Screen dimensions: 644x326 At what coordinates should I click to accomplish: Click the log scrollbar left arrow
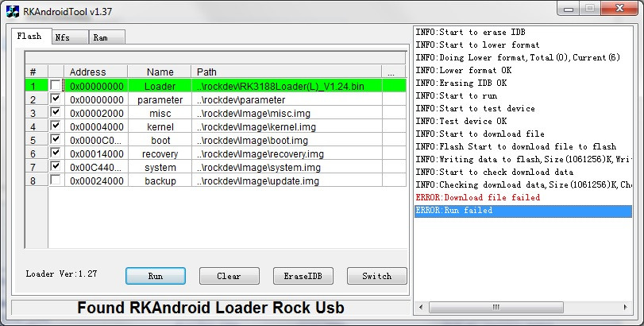[x=421, y=307]
